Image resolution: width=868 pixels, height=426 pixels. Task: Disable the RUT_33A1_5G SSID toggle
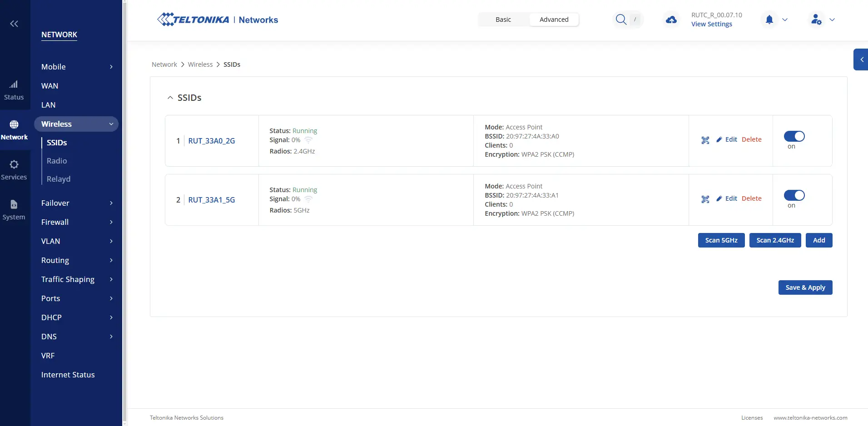click(x=794, y=195)
